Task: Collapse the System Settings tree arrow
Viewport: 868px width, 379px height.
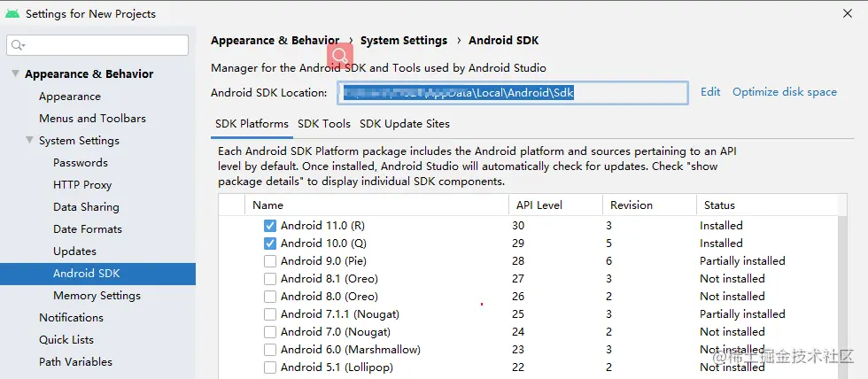Action: click(29, 140)
